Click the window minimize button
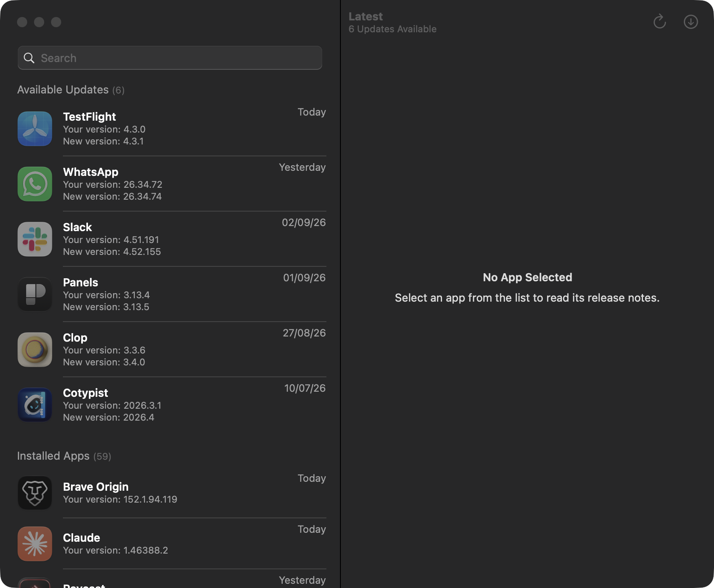714x588 pixels. (x=39, y=22)
